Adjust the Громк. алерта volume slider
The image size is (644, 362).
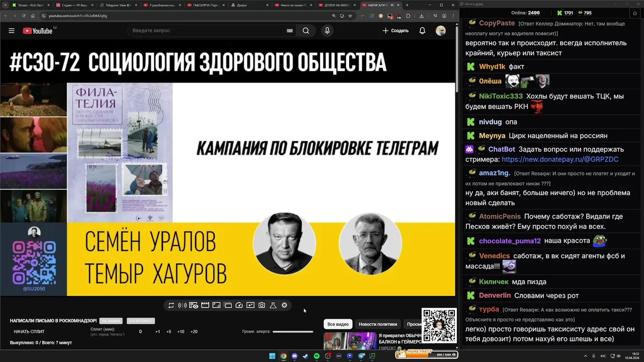pyautogui.click(x=293, y=331)
